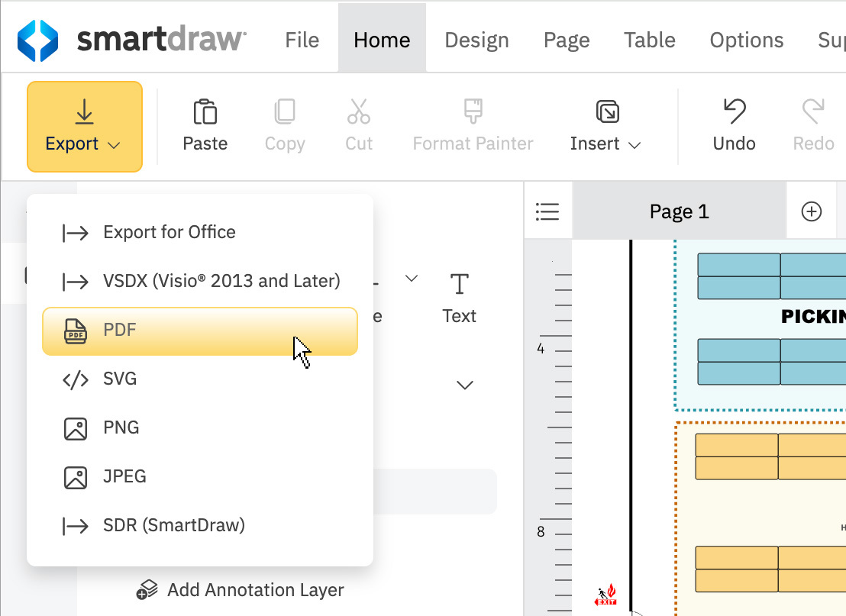Open the Page ribbon tab
Screen dimensions: 846x616
[x=567, y=40]
